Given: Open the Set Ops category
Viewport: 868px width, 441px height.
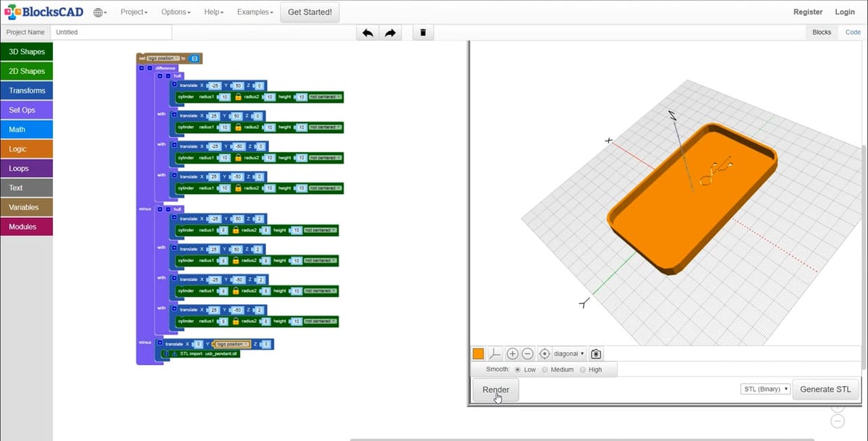Looking at the screenshot, I should point(27,110).
